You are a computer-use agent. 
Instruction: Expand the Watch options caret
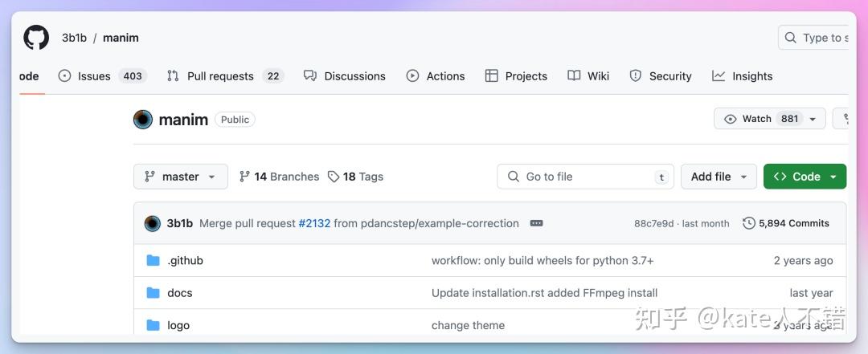[813, 119]
